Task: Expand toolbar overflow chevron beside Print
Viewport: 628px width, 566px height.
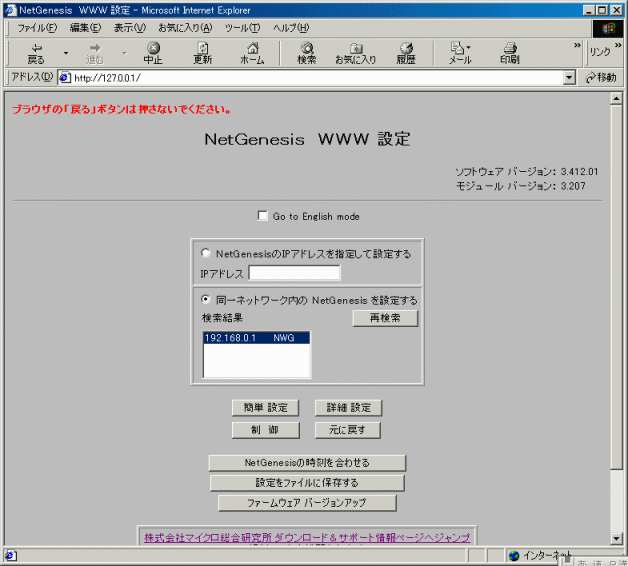Action: [577, 45]
